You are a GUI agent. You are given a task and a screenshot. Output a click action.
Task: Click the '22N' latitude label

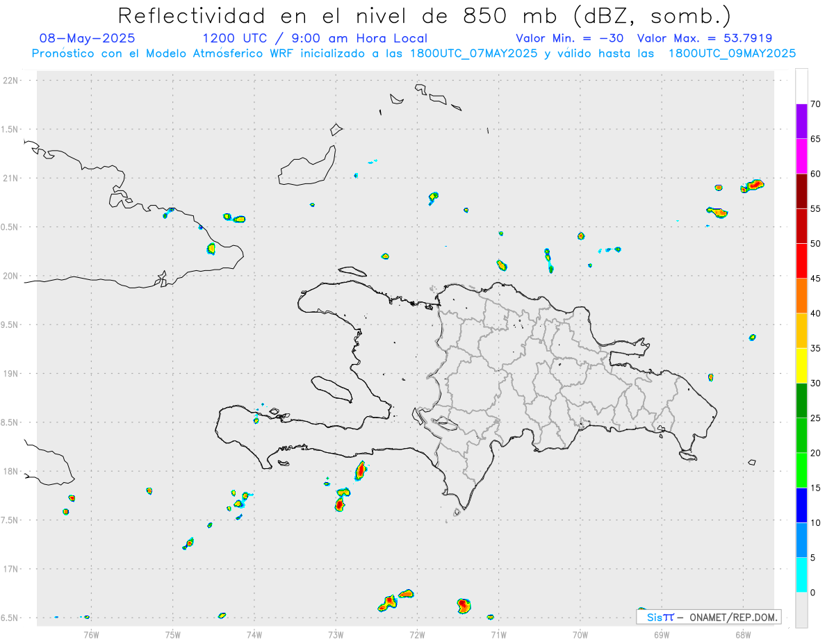tap(11, 80)
